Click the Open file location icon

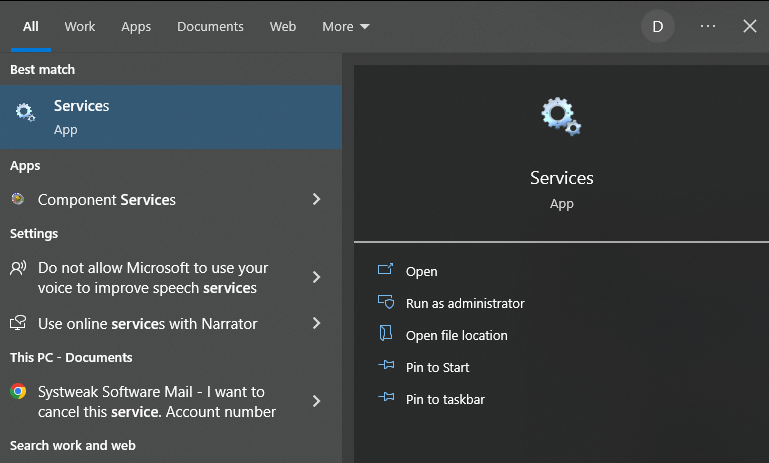pyautogui.click(x=385, y=333)
